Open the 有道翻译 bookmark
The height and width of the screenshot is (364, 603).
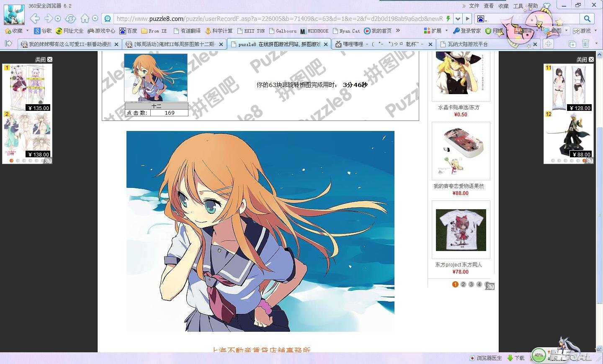187,31
